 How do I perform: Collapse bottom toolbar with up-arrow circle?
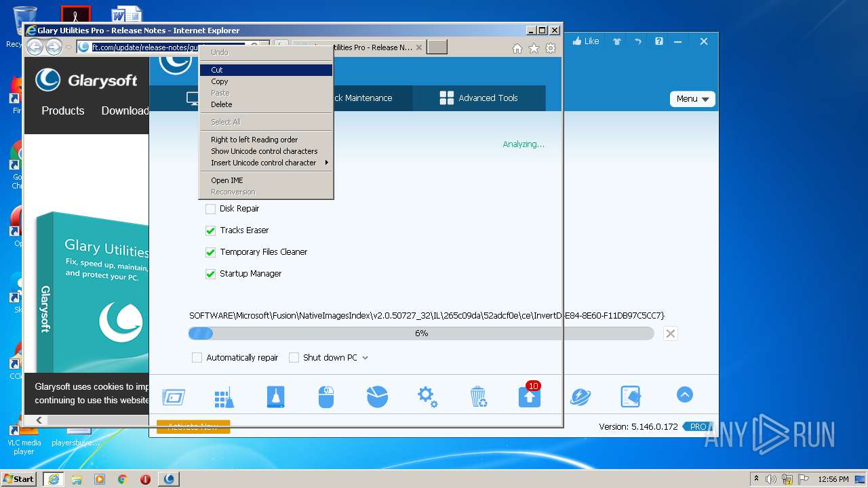(x=684, y=394)
